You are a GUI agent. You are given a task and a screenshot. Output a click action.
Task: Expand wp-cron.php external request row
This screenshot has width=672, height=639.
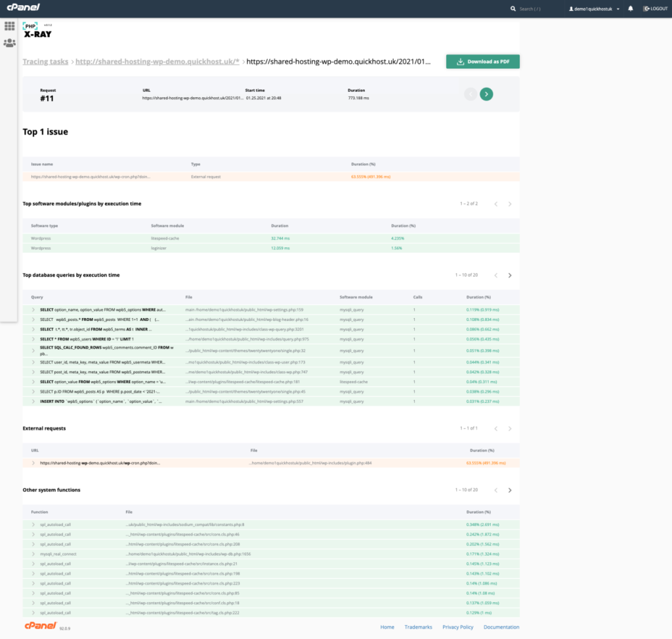click(33, 463)
